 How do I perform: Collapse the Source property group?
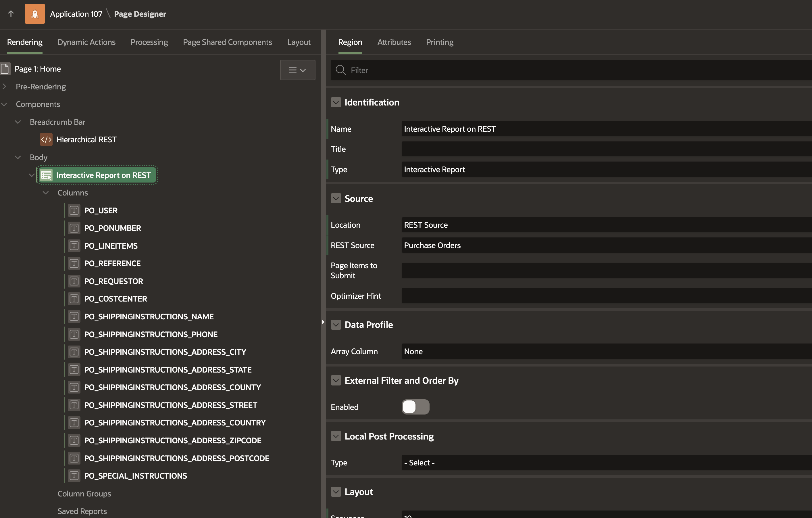pos(336,198)
